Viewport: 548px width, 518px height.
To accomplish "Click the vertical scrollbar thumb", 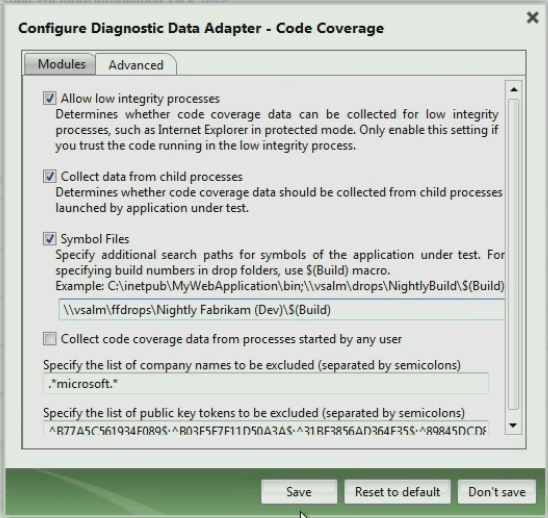I will 513,254.
